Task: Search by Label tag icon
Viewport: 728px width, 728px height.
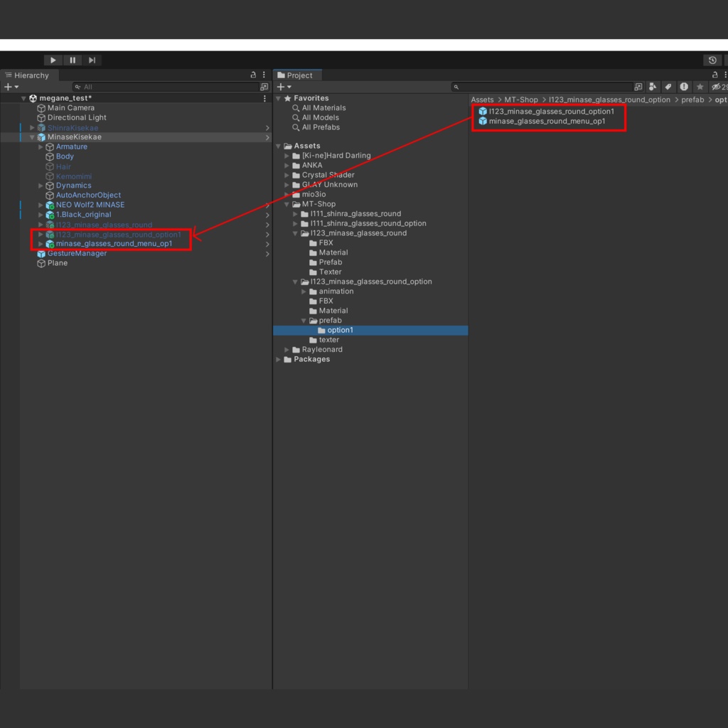Action: coord(668,87)
